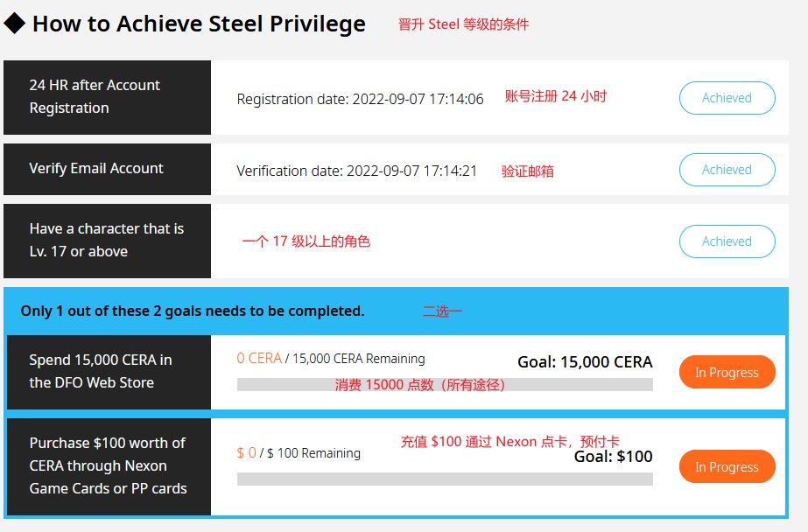Click the CERA spending progress bar
The height and width of the screenshot is (532, 808).
(x=445, y=385)
